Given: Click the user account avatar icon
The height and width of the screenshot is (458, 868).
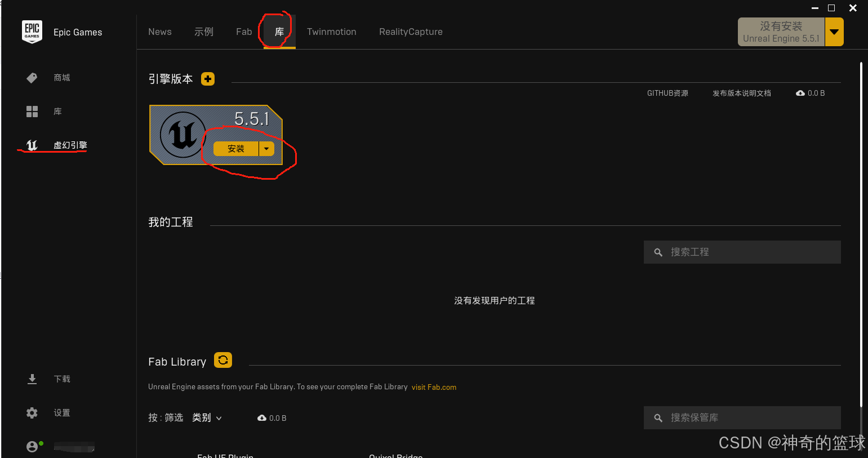Looking at the screenshot, I should 32,447.
